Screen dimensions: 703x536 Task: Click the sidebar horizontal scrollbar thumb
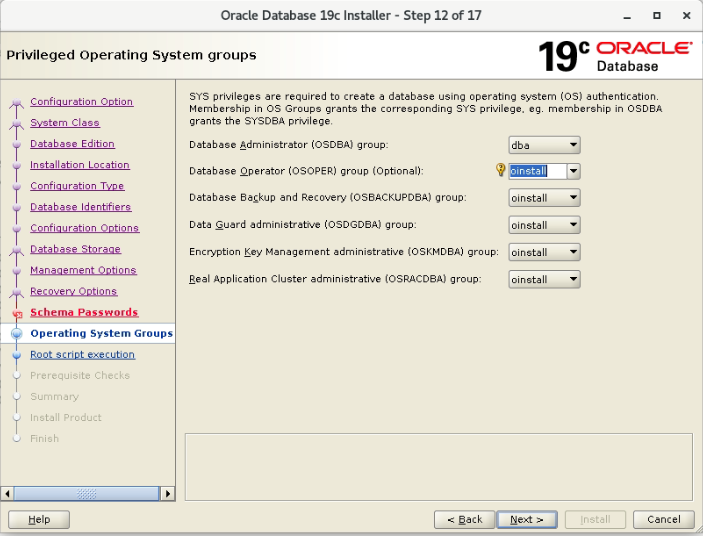pyautogui.click(x=87, y=494)
